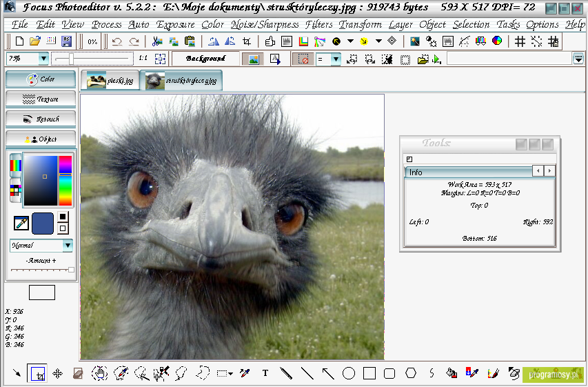Click right arrow in the Tools Info panel
Image resolution: width=588 pixels, height=387 pixels.
click(x=550, y=171)
